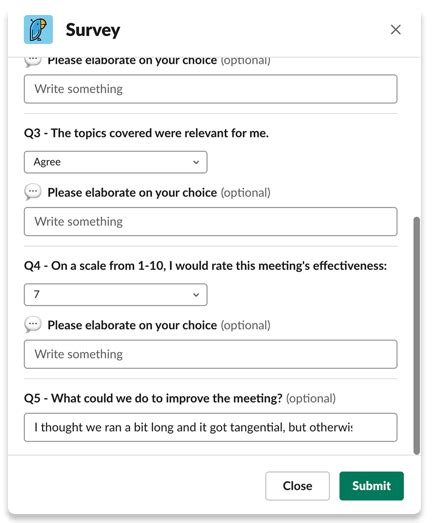Submit the survey with the green Submit button

(x=372, y=486)
